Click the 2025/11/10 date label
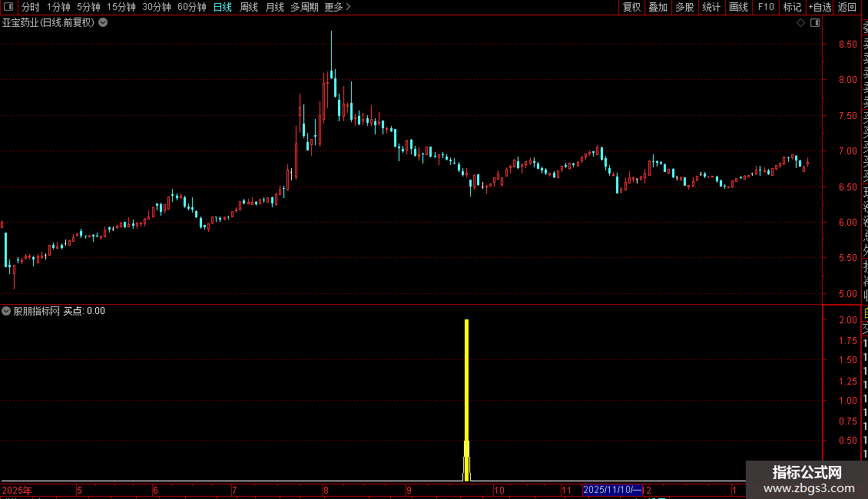868x499 pixels. (x=612, y=490)
